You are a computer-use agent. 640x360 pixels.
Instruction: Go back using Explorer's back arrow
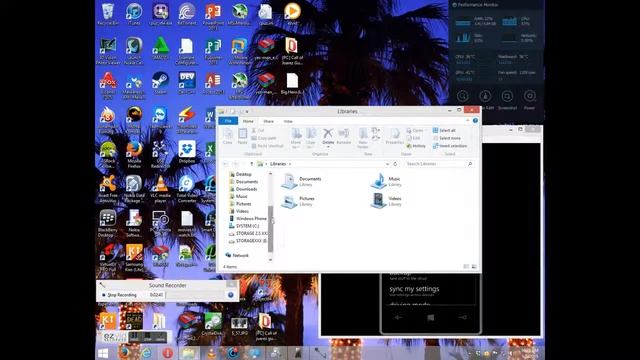click(226, 164)
